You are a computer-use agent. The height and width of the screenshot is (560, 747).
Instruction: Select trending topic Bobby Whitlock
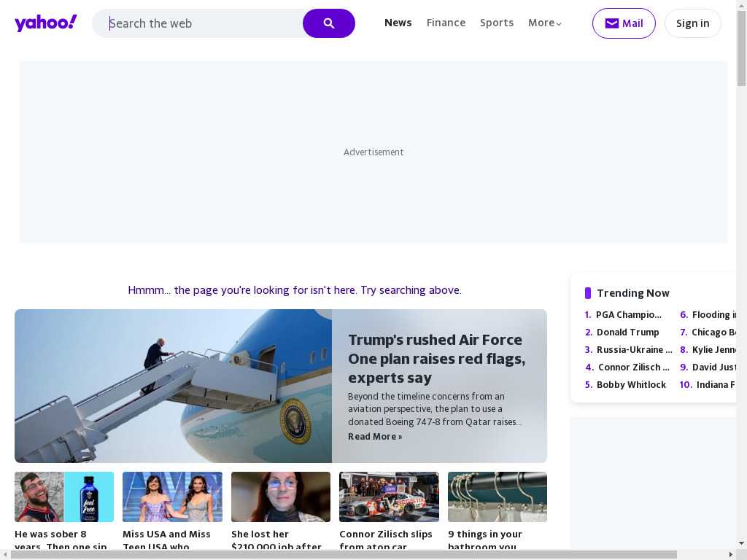coord(631,385)
